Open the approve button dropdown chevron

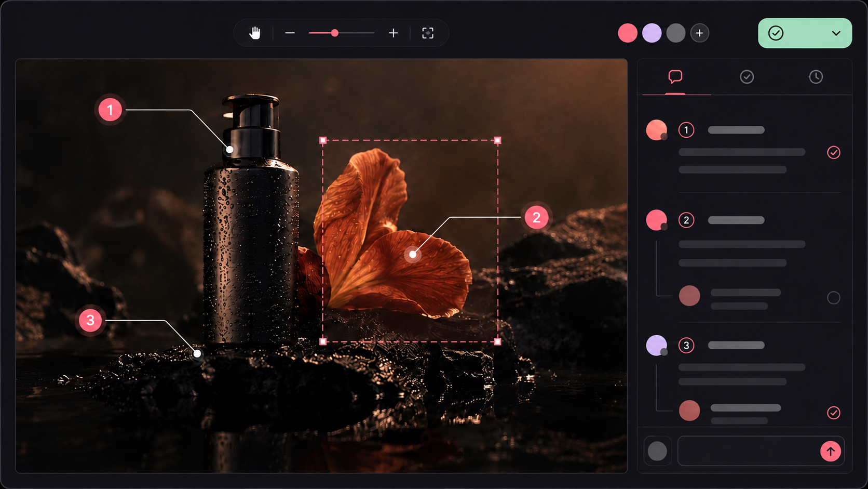click(836, 33)
